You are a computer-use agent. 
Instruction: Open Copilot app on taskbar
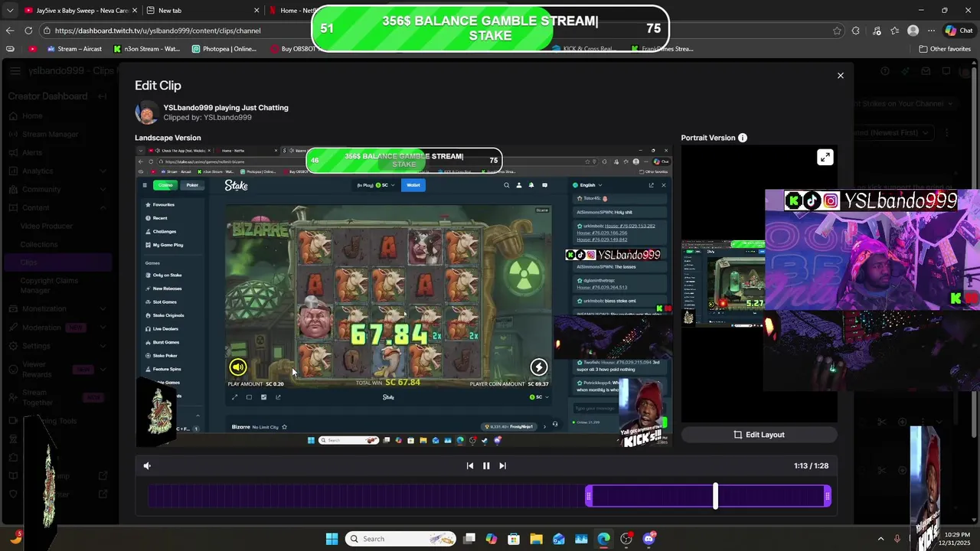pos(492,539)
